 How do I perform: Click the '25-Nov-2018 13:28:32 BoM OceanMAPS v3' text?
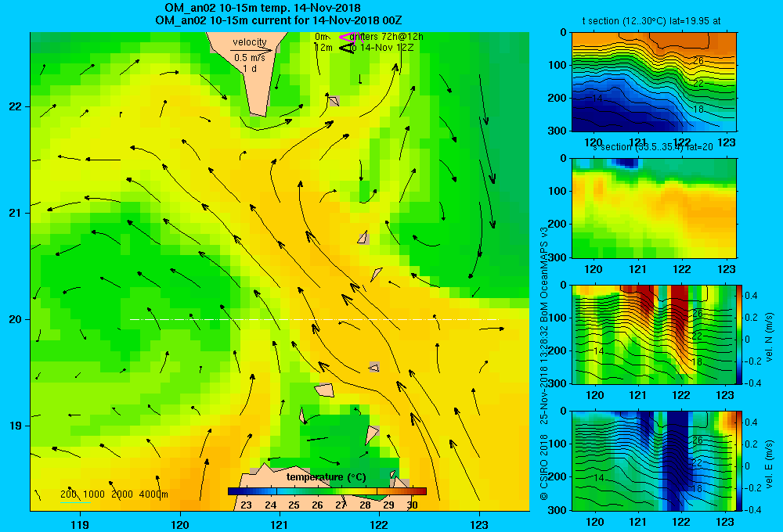tap(544, 325)
